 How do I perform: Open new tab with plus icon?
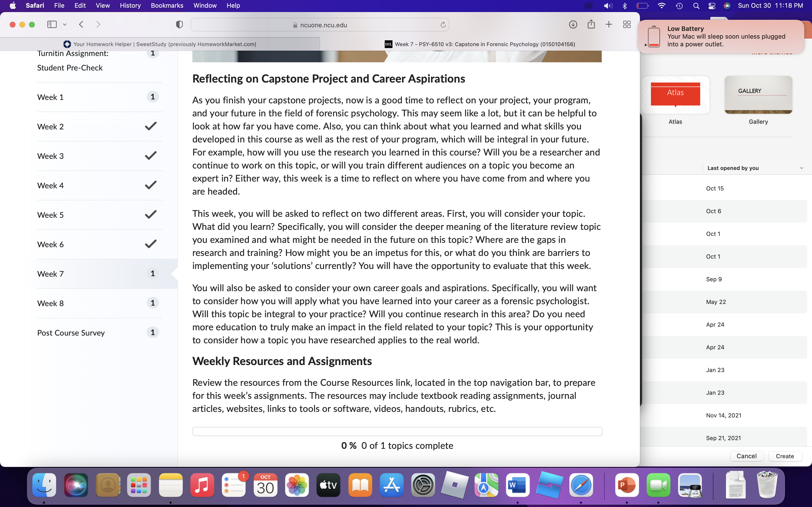point(609,24)
